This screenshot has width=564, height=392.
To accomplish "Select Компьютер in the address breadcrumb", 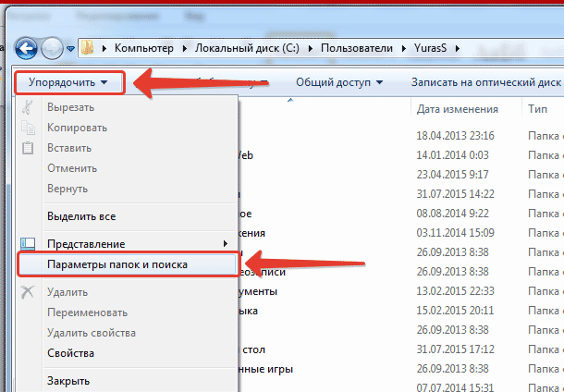I will [x=144, y=48].
